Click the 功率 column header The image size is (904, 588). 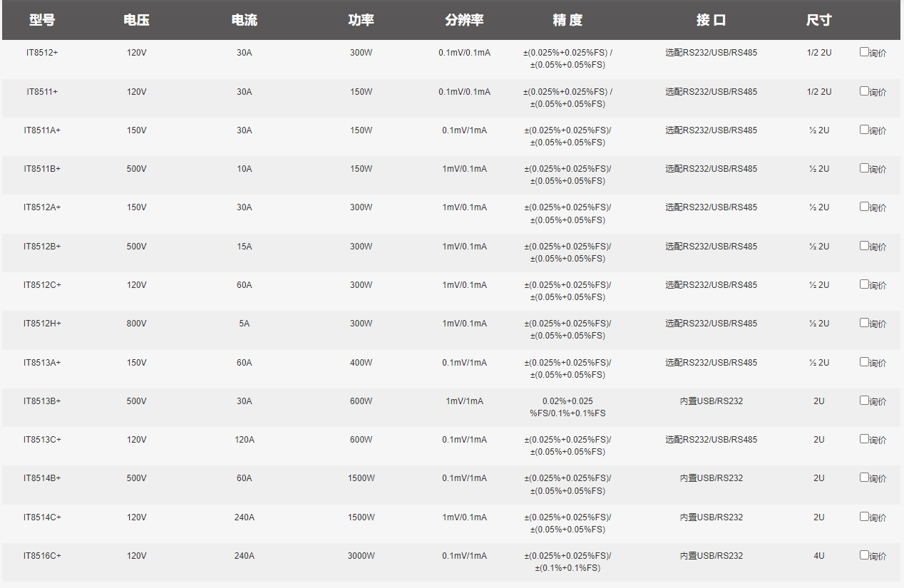(x=361, y=20)
